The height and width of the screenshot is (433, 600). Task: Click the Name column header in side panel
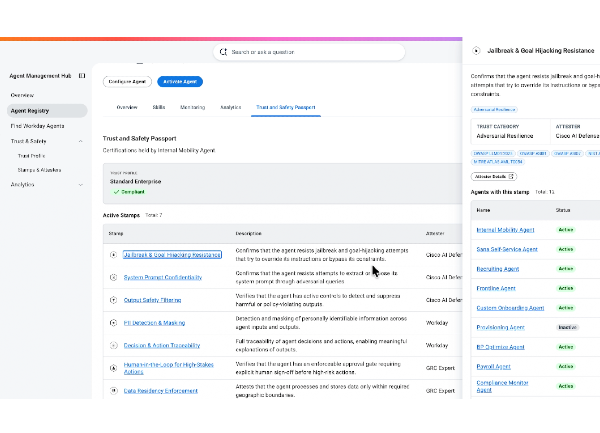[483, 210]
